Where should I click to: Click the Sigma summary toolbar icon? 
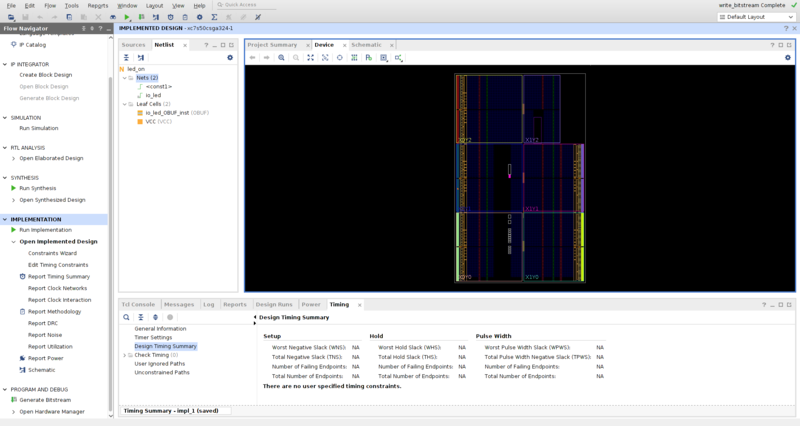(x=214, y=17)
